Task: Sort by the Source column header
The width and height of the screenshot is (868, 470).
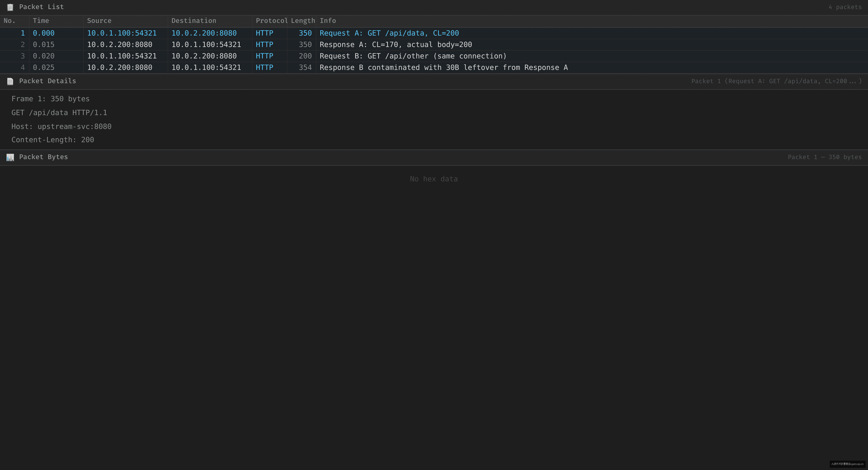Action: tap(125, 21)
